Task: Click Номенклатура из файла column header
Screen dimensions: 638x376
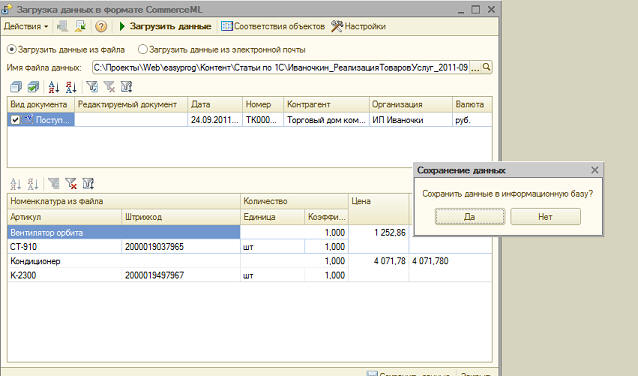Action: click(124, 201)
